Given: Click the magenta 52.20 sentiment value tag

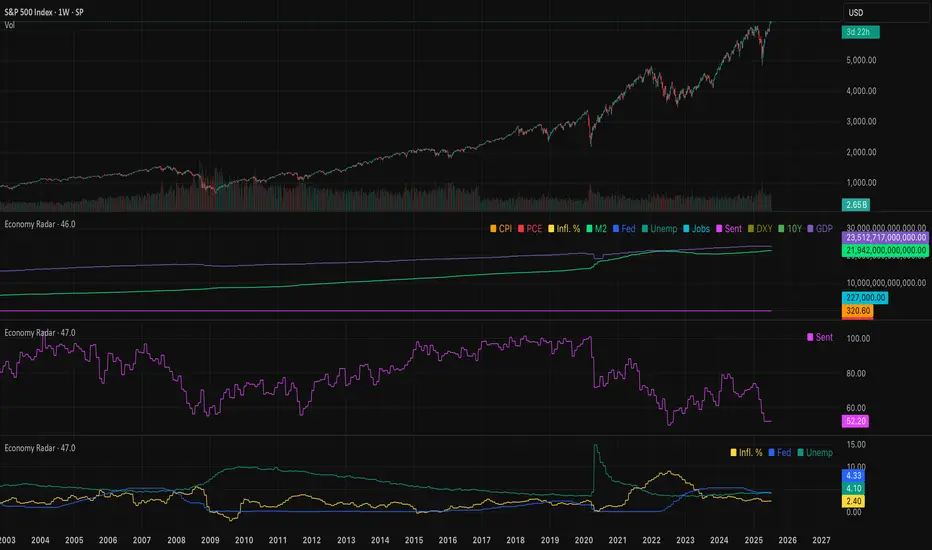Looking at the screenshot, I should click(x=855, y=421).
